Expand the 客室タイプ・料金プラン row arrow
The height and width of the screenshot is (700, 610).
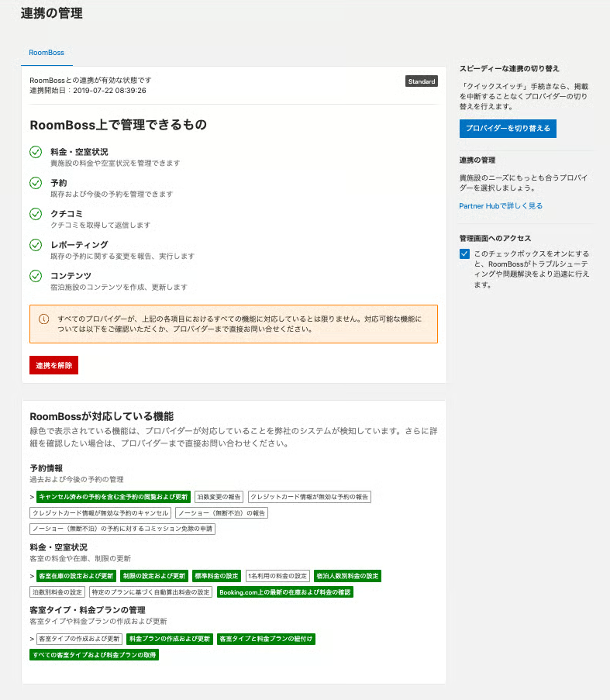click(x=32, y=640)
